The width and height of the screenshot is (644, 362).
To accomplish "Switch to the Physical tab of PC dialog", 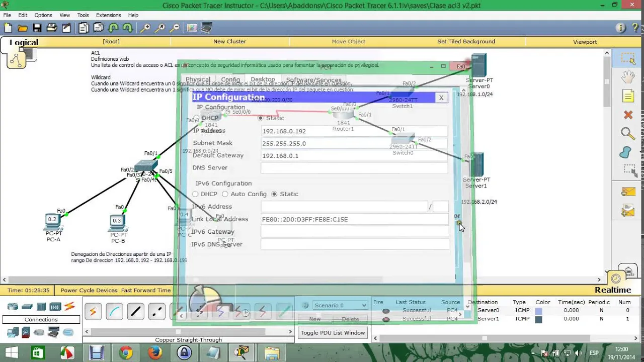I will [x=198, y=79].
